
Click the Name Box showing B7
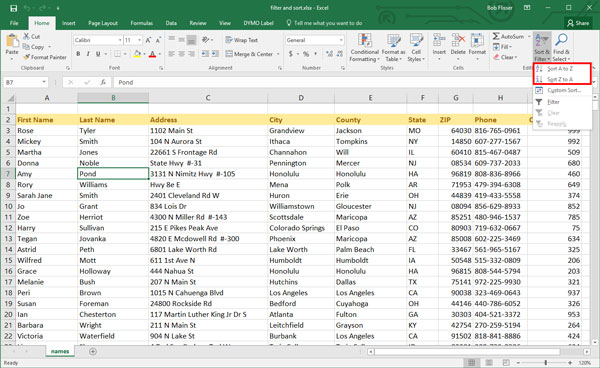tap(25, 82)
